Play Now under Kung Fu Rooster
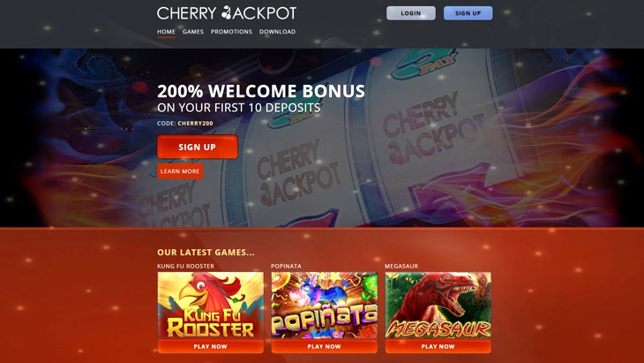This screenshot has width=644, height=363. pos(210,346)
